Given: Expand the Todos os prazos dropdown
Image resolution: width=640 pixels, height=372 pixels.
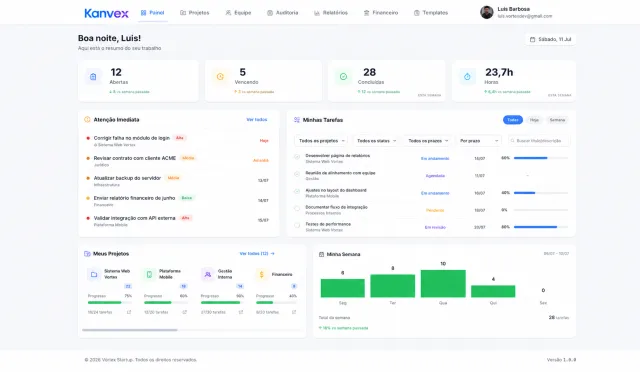Looking at the screenshot, I should coord(428,141).
